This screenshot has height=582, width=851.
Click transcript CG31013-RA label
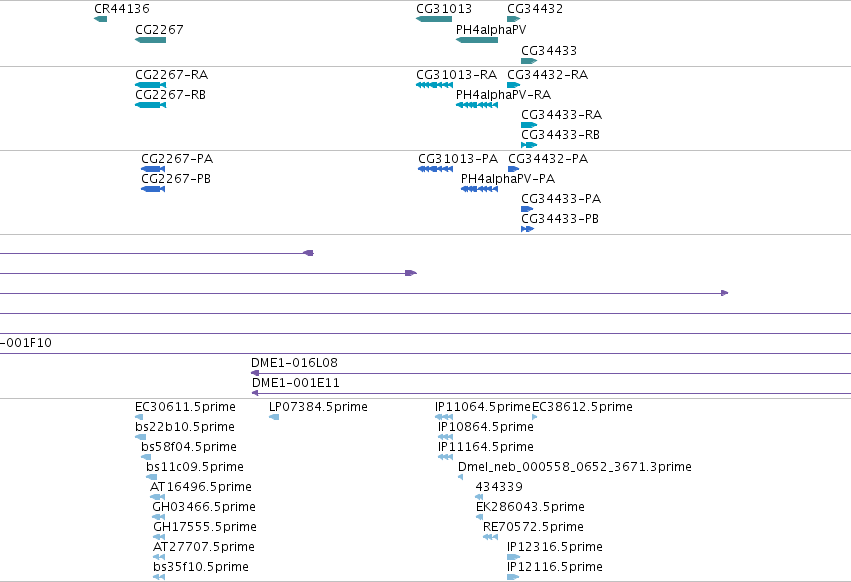click(456, 74)
